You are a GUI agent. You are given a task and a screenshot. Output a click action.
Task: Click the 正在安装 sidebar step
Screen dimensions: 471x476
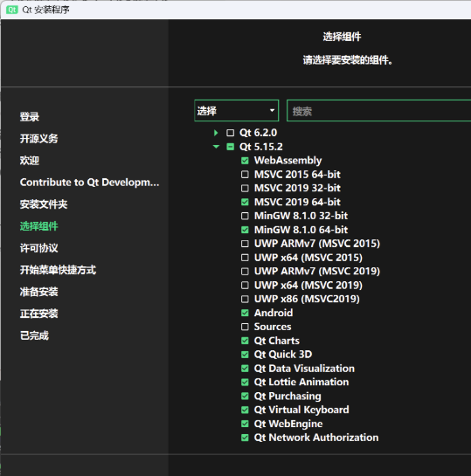pyautogui.click(x=38, y=314)
